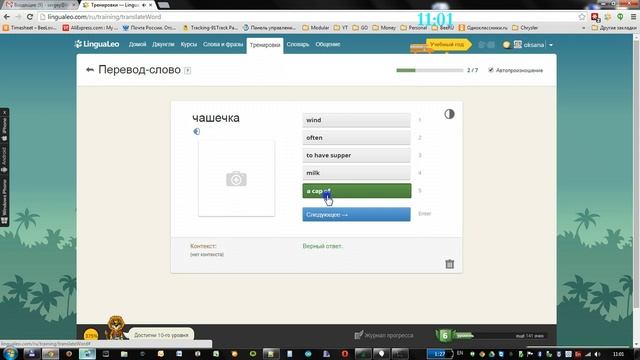Open the help icon next to Перевод-слово title
Screen dimensions: 640x360
click(187, 71)
